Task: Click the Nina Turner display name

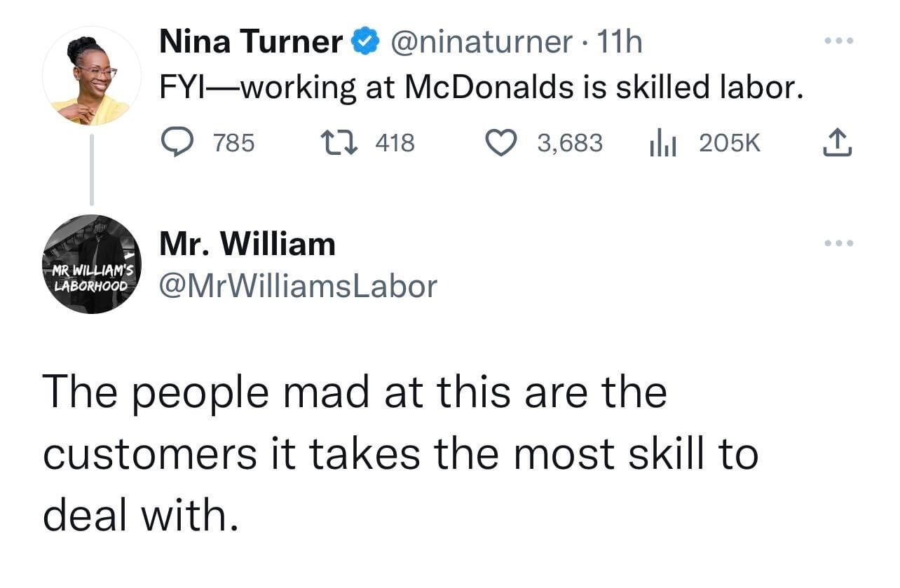Action: click(x=252, y=43)
